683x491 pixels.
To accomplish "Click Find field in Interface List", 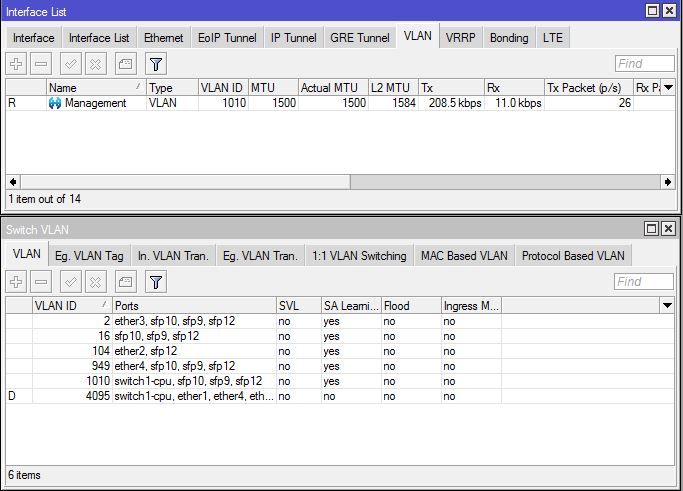I will click(x=645, y=64).
